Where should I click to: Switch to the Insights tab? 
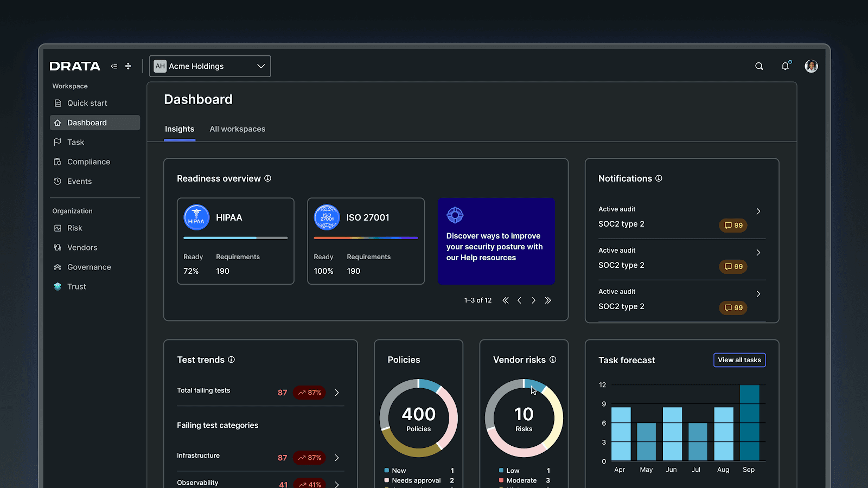point(180,129)
